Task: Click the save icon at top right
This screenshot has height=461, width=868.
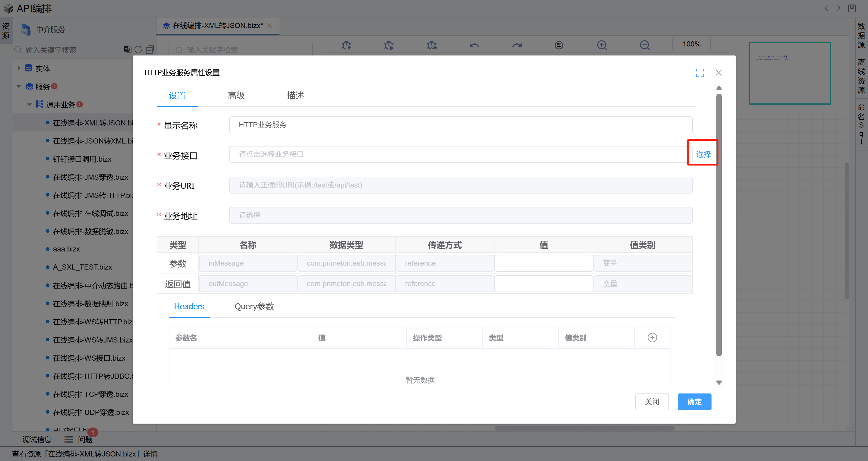Action: point(852,8)
